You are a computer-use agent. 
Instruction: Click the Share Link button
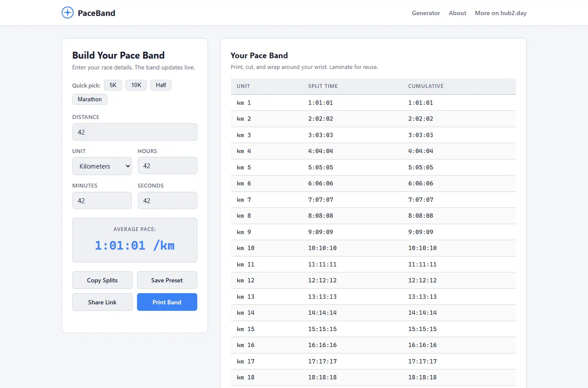pos(102,302)
